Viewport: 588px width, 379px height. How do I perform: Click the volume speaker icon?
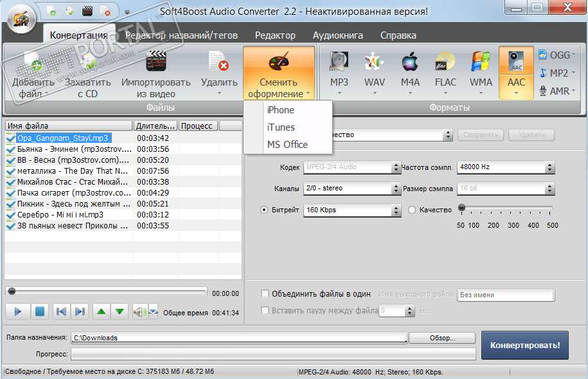(x=140, y=311)
